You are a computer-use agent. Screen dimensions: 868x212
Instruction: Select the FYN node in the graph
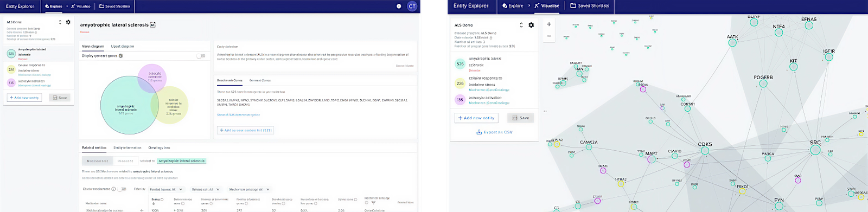pos(779,206)
